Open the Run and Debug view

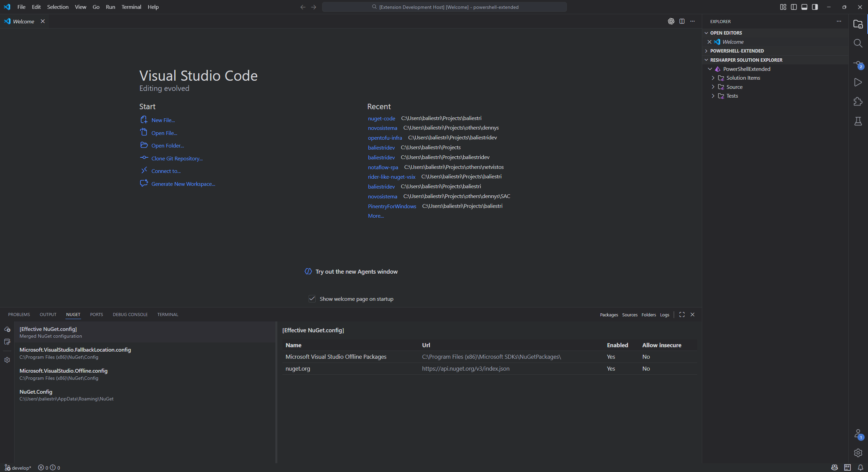tap(858, 82)
